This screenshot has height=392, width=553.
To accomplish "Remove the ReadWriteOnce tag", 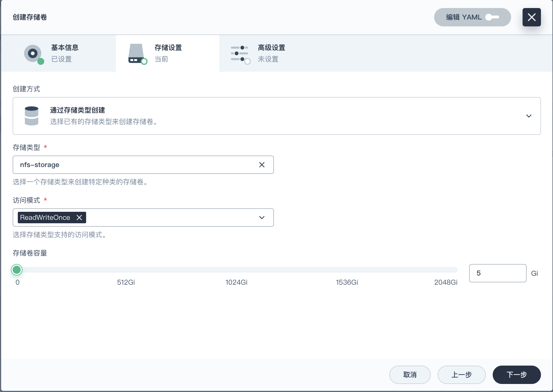I will pyautogui.click(x=79, y=218).
